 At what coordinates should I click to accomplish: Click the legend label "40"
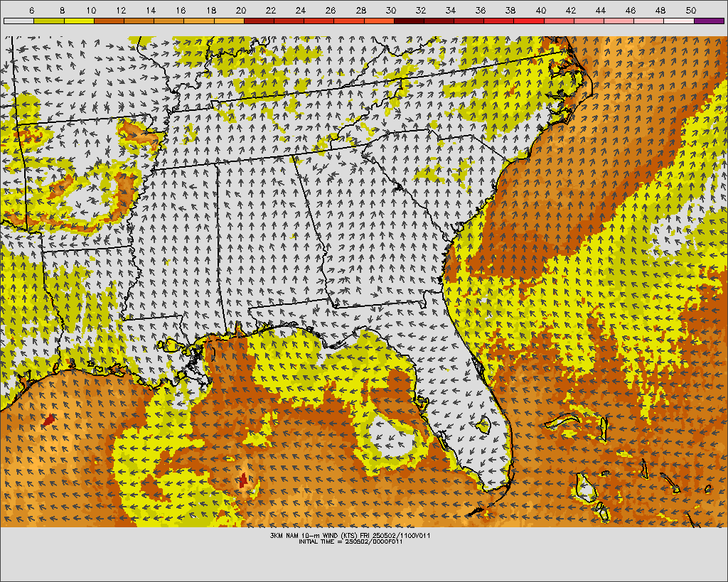click(x=541, y=10)
